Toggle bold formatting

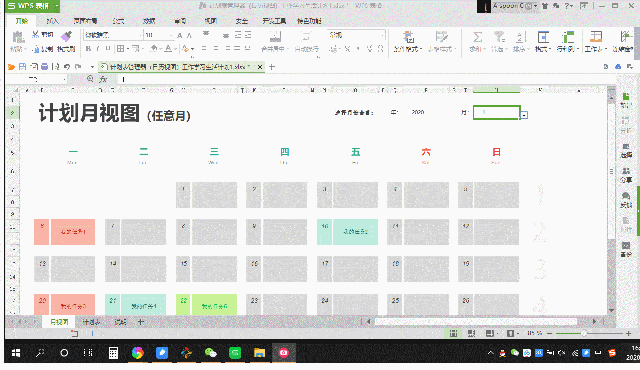tap(88, 49)
